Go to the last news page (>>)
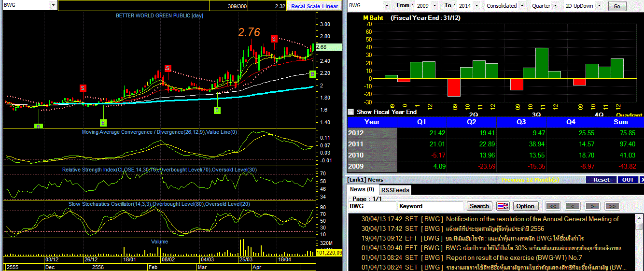Viewport: 644px width, 271px height. pyautogui.click(x=612, y=206)
